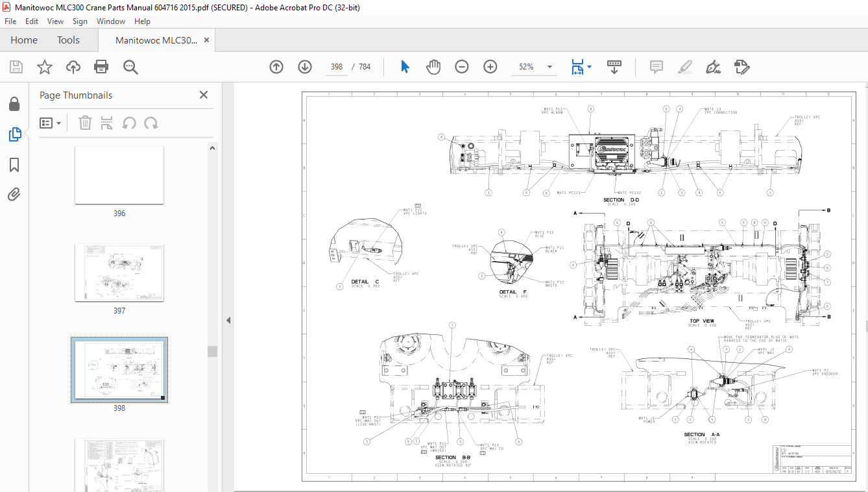The width and height of the screenshot is (868, 492).
Task: Open the find text magnifier tool
Action: click(130, 67)
